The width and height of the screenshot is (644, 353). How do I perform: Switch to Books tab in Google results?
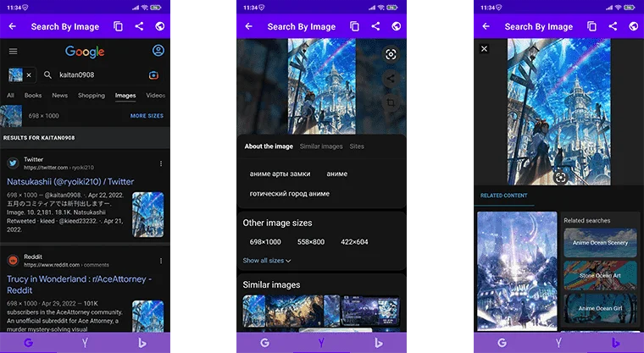33,95
